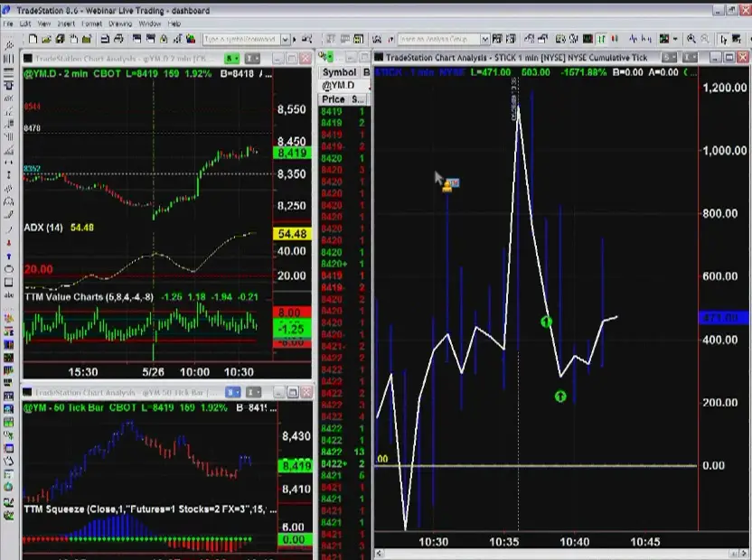Image resolution: width=752 pixels, height=560 pixels.
Task: Click the blue waveform line chart icon
Action: (x=634, y=39)
